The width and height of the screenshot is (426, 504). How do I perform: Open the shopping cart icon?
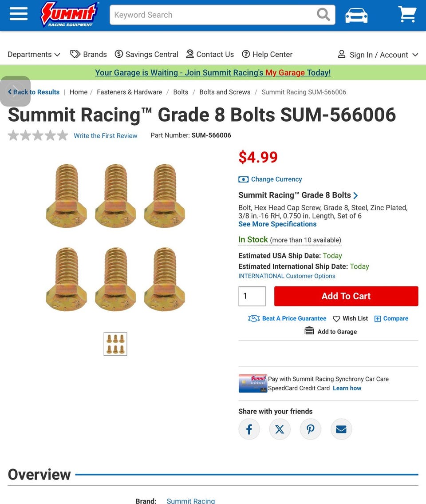click(407, 14)
